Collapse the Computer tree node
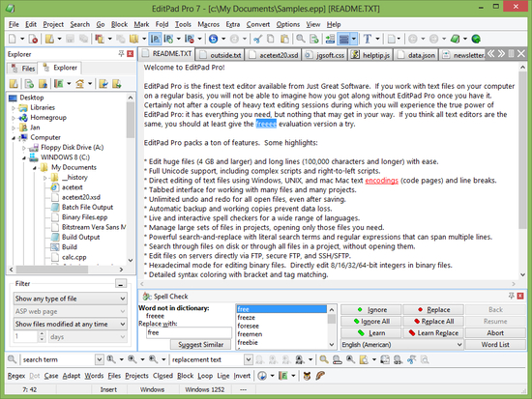 pos(14,138)
